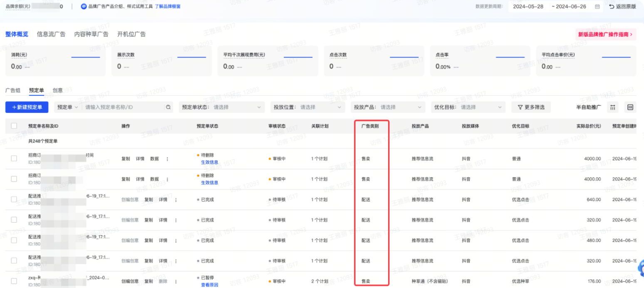Open the 更多筛选 filter button

pyautogui.click(x=531, y=107)
